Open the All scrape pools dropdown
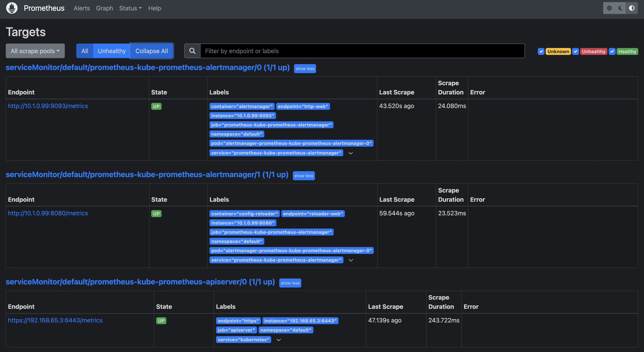This screenshot has width=644, height=352. click(35, 51)
